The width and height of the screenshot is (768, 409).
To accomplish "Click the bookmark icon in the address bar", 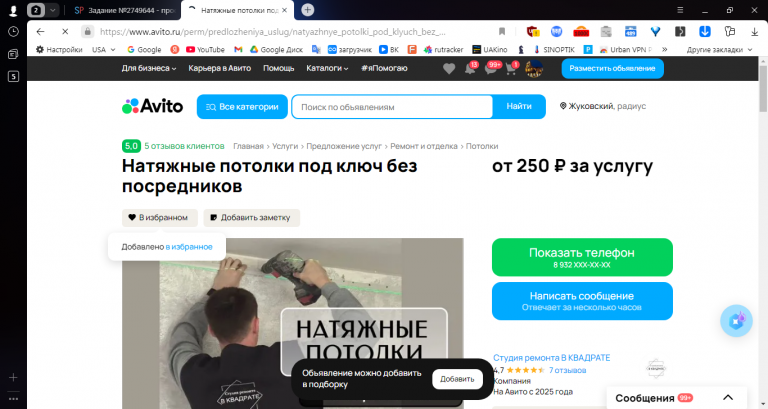I will 502,32.
